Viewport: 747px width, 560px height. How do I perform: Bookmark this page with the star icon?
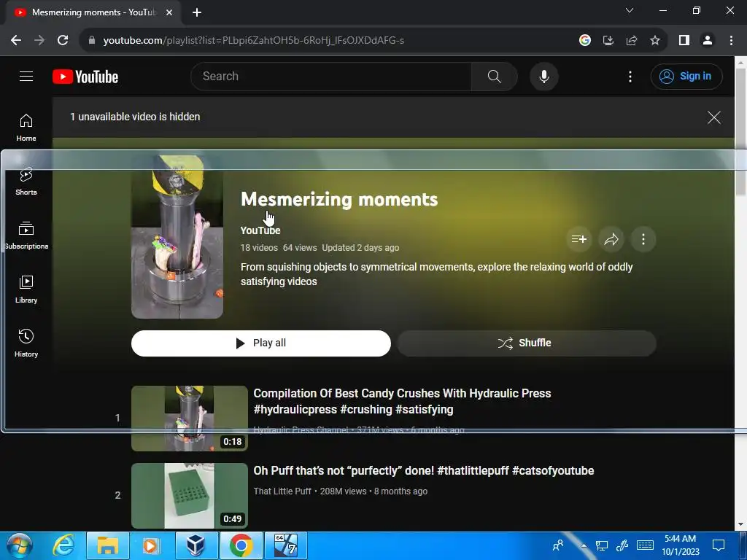(655, 41)
